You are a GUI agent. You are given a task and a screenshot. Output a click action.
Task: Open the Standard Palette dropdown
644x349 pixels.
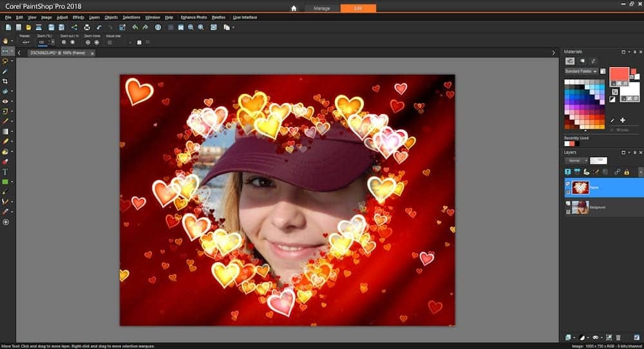580,71
